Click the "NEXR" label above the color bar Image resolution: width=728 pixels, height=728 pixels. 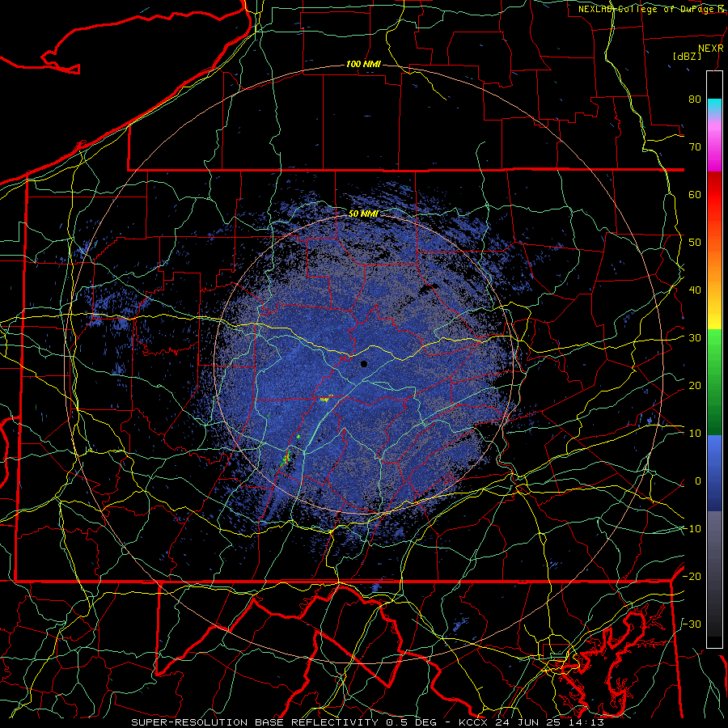[x=710, y=49]
